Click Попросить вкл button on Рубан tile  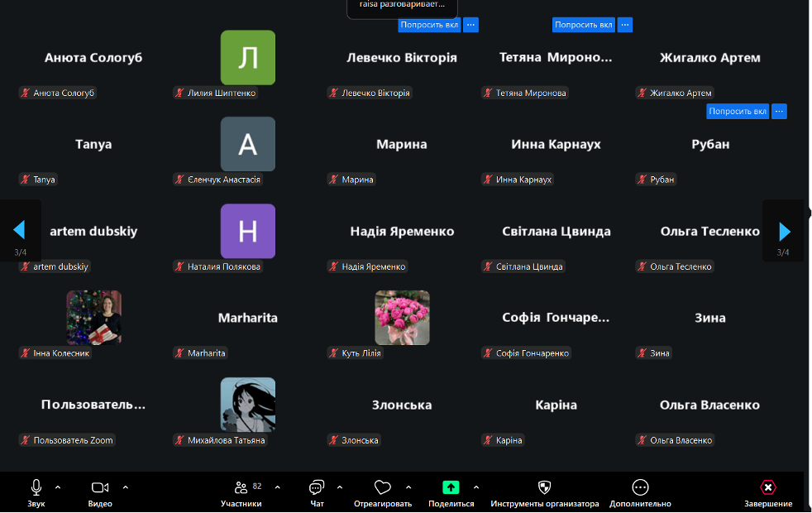coord(738,111)
